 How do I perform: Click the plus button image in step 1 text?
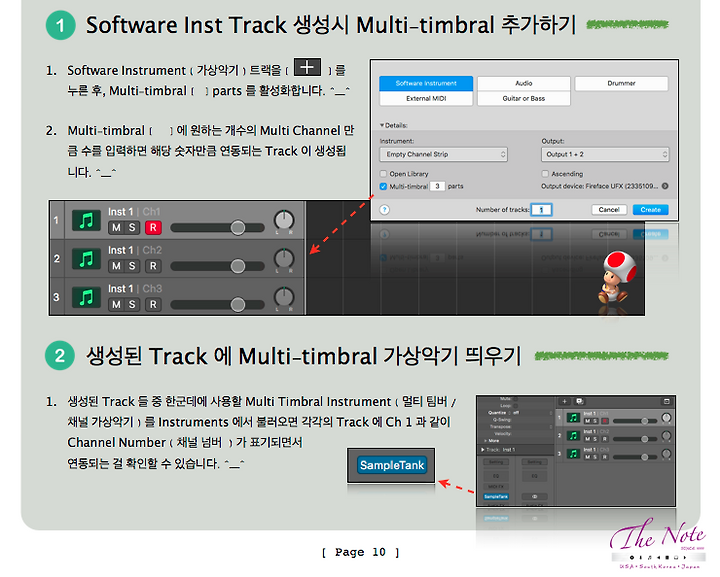pos(307,67)
